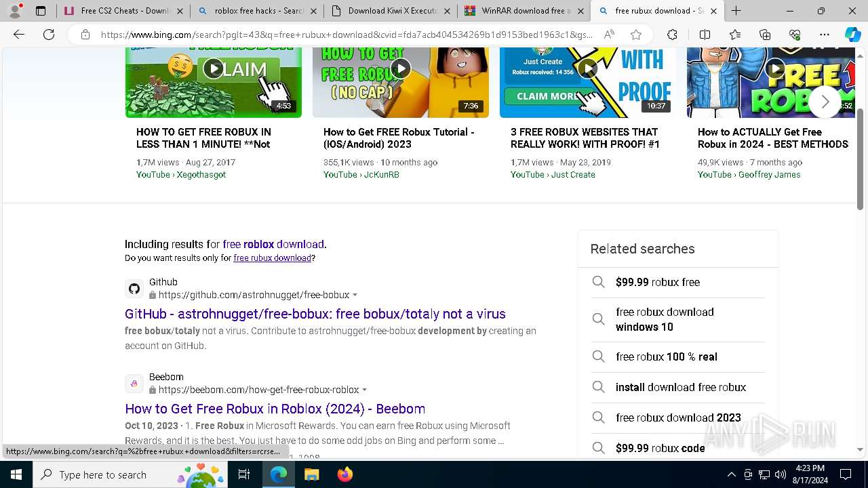868x488 pixels.
Task: Play the HOW TO GET FREE ROBUX video
Action: pyautogui.click(x=214, y=68)
